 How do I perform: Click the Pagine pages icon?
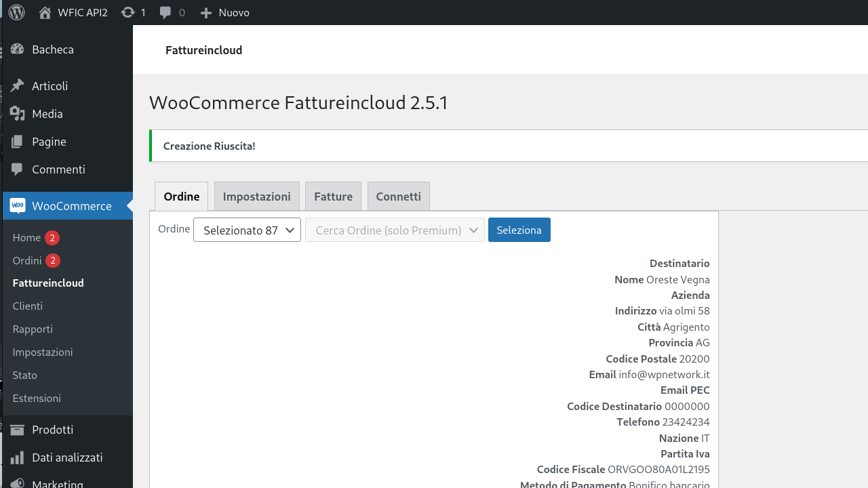pos(18,142)
